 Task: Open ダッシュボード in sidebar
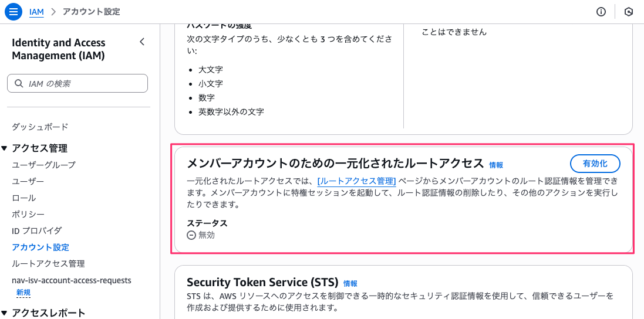pos(40,127)
